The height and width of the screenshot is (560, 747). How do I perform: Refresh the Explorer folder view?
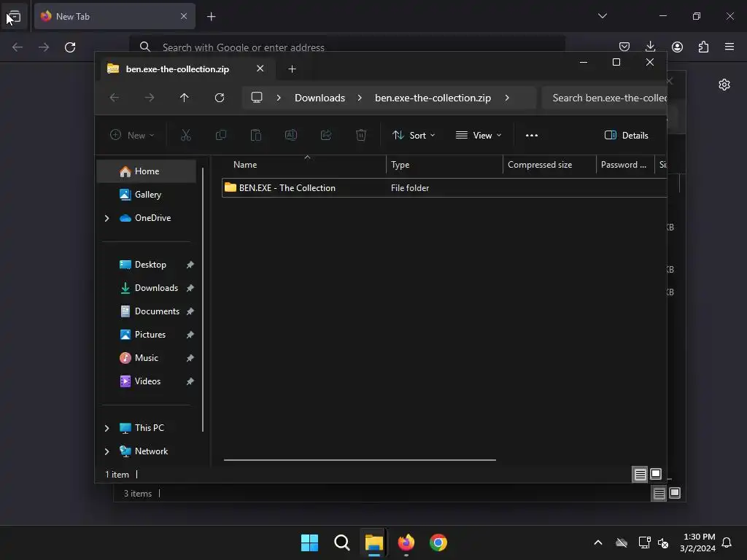[219, 98]
